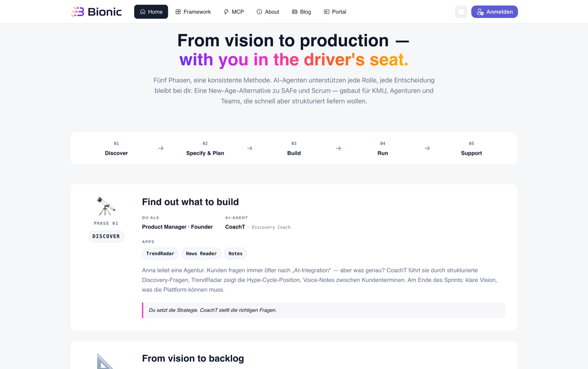Open the Blog navigation link
Screen dimensions: 588x369
(301, 12)
